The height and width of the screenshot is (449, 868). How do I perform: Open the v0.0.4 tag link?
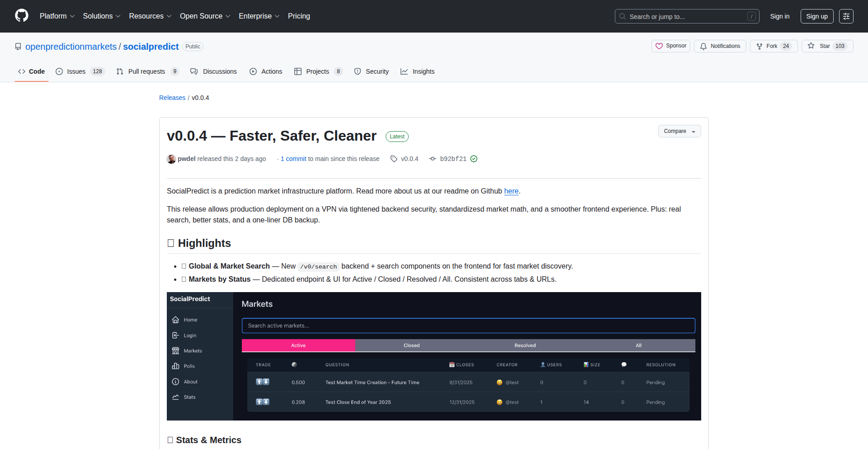coord(410,159)
